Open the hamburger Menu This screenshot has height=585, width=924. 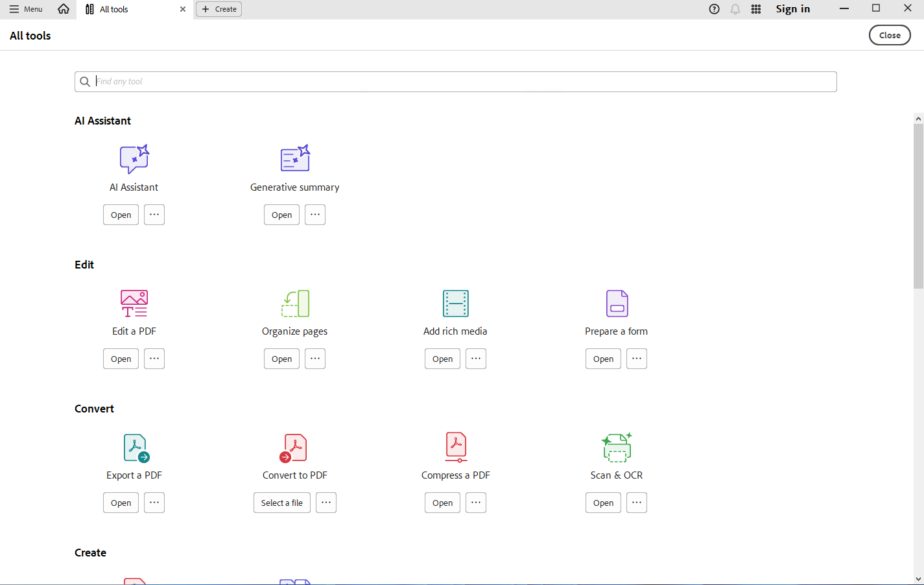[26, 9]
